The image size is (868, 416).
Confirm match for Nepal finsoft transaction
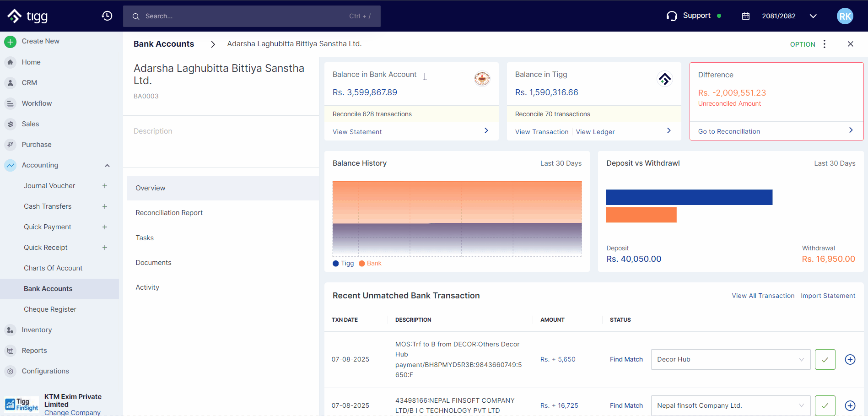(825, 405)
